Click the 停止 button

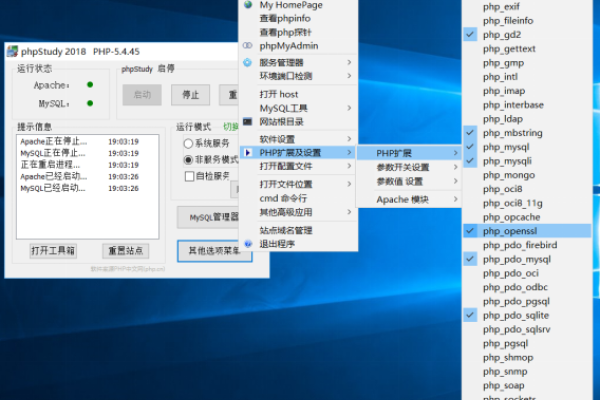coord(191,95)
